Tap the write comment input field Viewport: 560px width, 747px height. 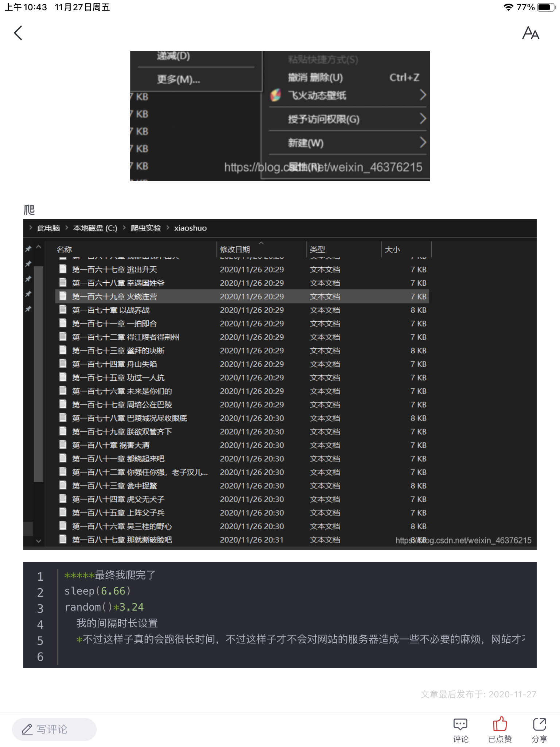[x=54, y=729]
